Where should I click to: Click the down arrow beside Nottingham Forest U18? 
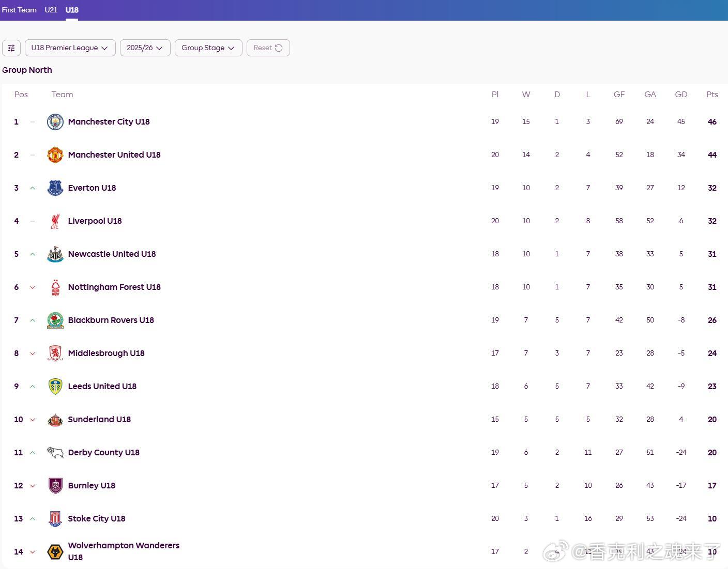[33, 287]
